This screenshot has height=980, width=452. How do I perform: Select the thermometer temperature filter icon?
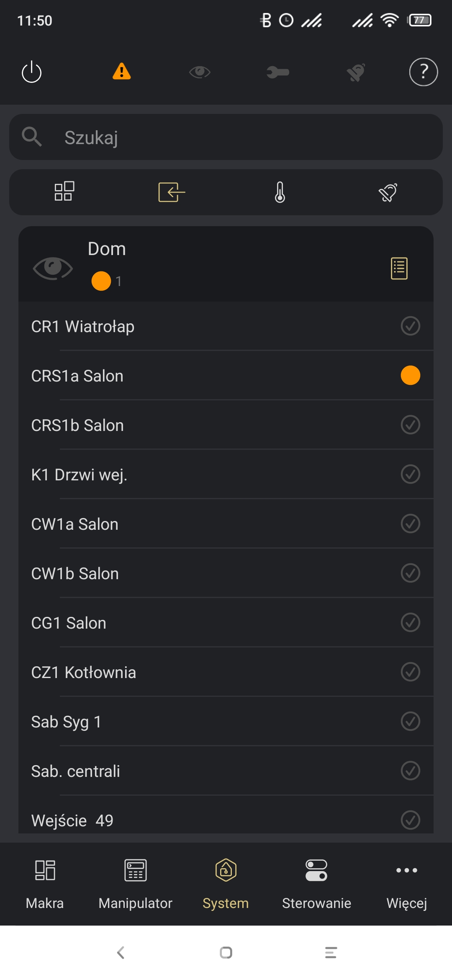point(280,192)
